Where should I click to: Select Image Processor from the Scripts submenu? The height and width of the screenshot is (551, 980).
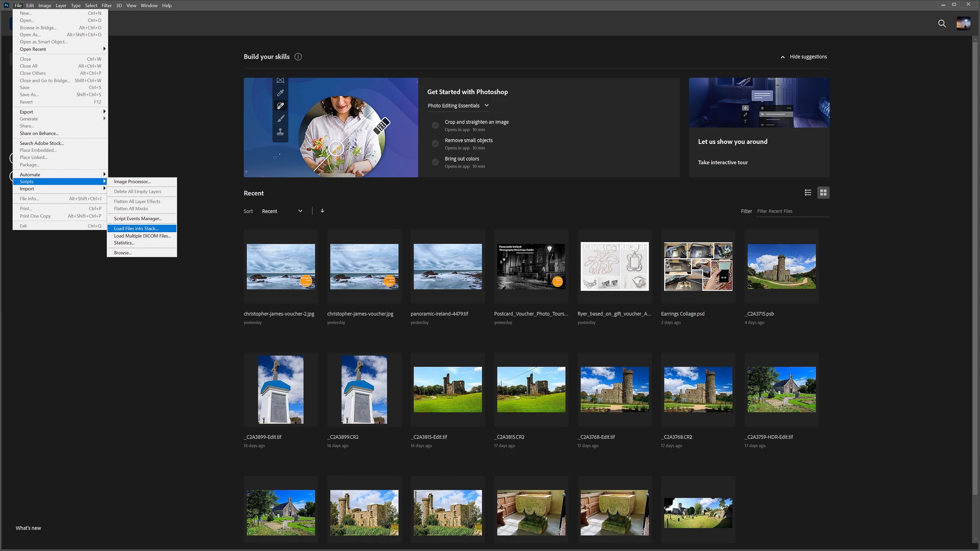point(132,182)
